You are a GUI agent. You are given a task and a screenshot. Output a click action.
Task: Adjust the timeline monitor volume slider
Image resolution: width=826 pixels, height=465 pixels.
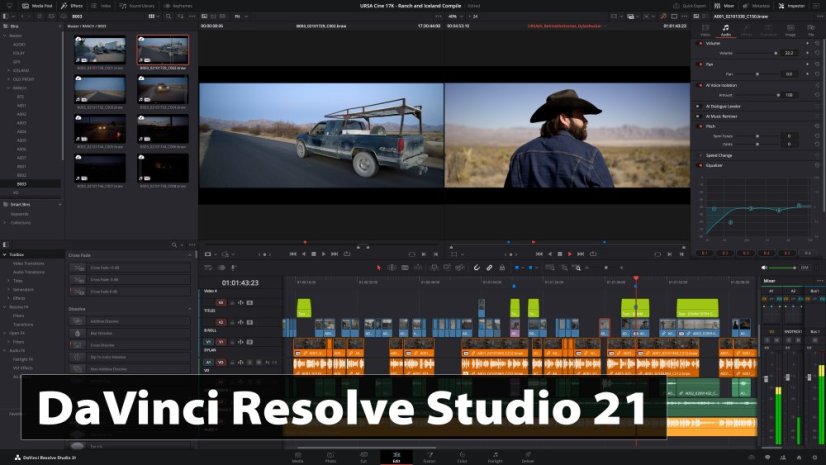tap(783, 268)
